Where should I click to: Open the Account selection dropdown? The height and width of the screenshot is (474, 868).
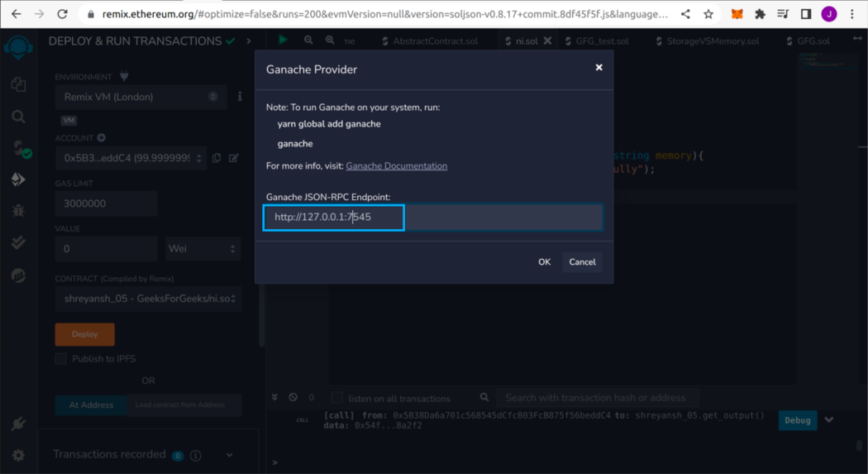point(131,158)
